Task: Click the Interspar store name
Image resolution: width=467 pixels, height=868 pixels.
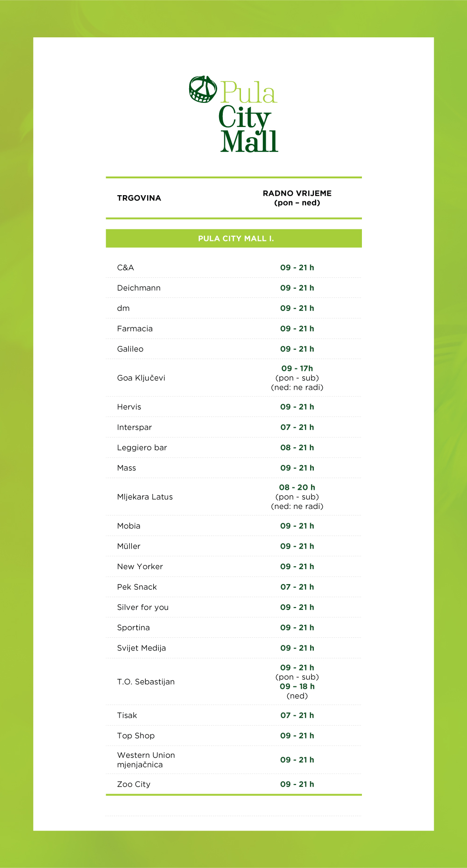Action: [134, 427]
